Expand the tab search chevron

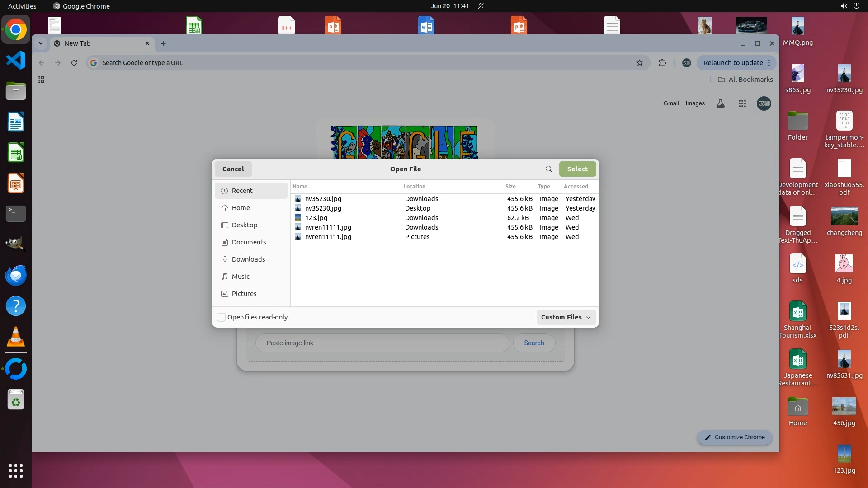coord(41,43)
